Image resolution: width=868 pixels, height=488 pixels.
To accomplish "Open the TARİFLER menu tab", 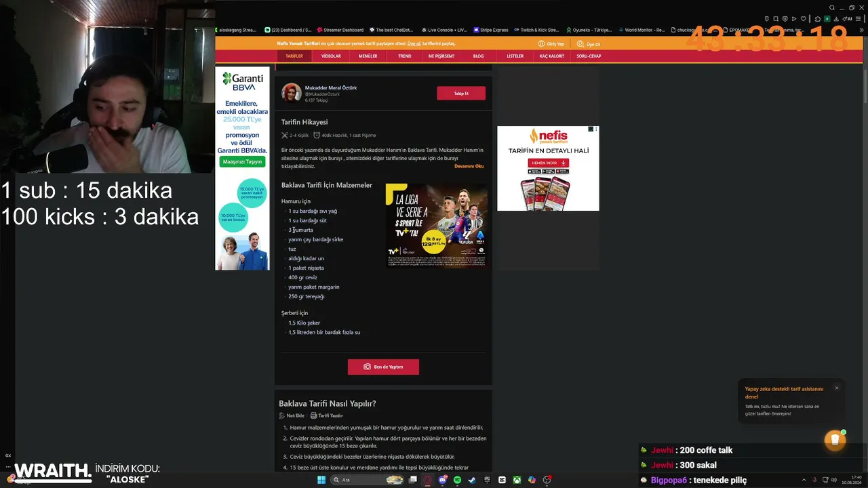I will (294, 56).
